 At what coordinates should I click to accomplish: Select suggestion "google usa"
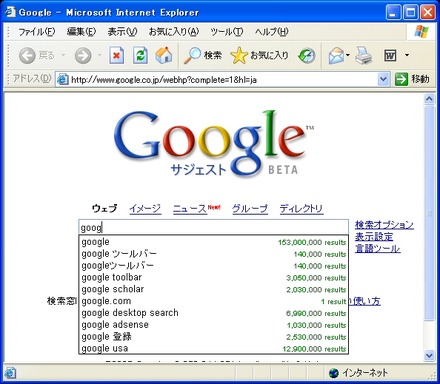[x=214, y=349]
